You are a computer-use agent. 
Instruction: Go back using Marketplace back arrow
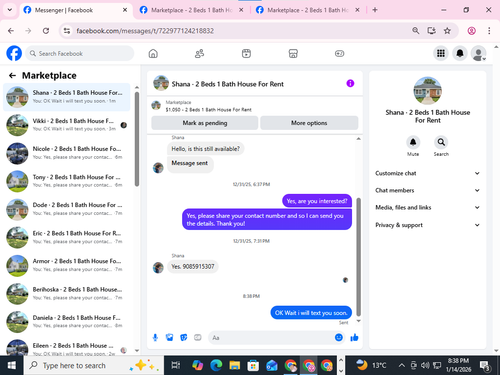coord(12,76)
